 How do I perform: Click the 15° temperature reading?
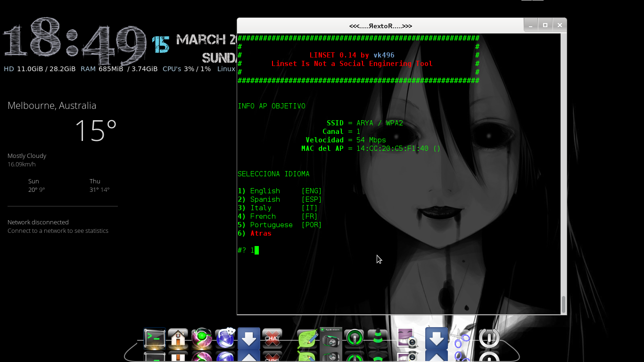(x=96, y=131)
